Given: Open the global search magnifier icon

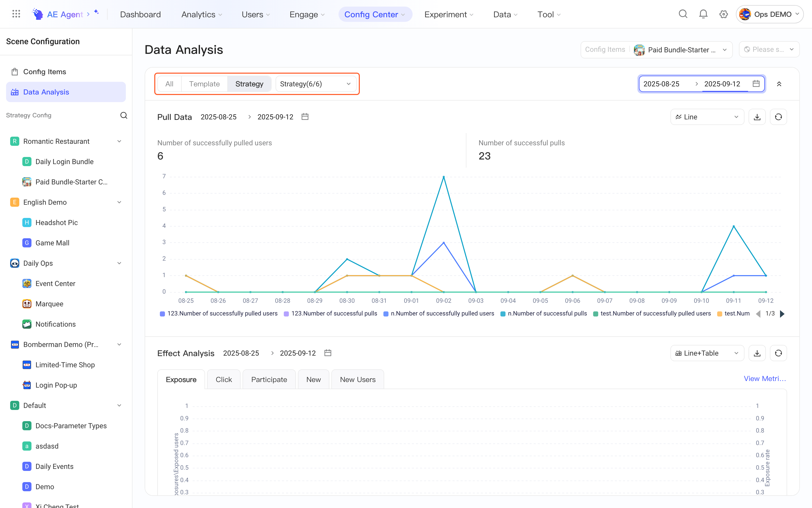Looking at the screenshot, I should (x=683, y=14).
